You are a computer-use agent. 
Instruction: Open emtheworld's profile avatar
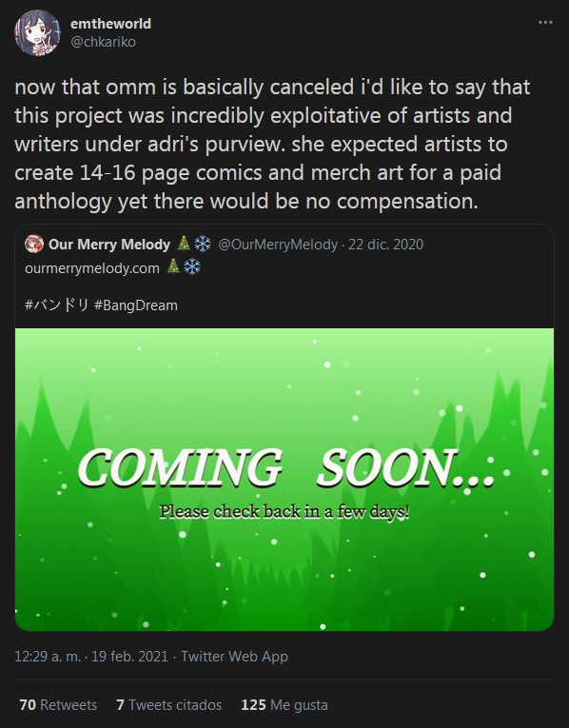(37, 32)
